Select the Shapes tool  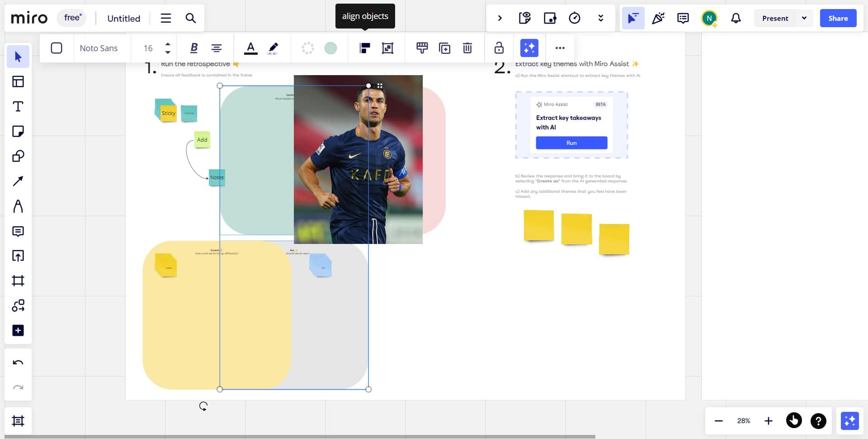(18, 156)
